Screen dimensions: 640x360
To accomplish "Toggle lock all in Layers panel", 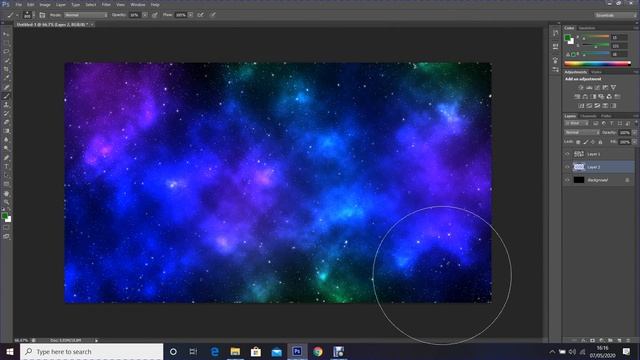I will [600, 142].
